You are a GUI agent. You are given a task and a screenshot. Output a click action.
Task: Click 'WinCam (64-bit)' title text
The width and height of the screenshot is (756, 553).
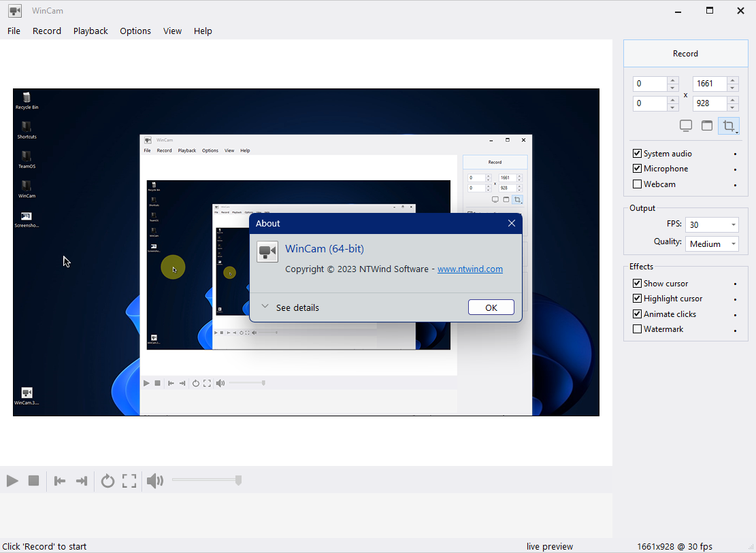(325, 249)
